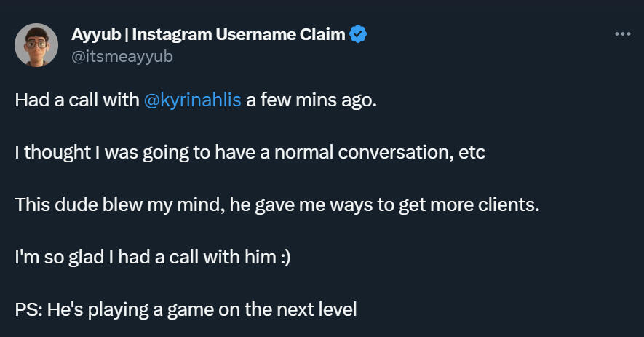
Task: Open the @kyrinahlis mention link
Action: click(x=194, y=100)
